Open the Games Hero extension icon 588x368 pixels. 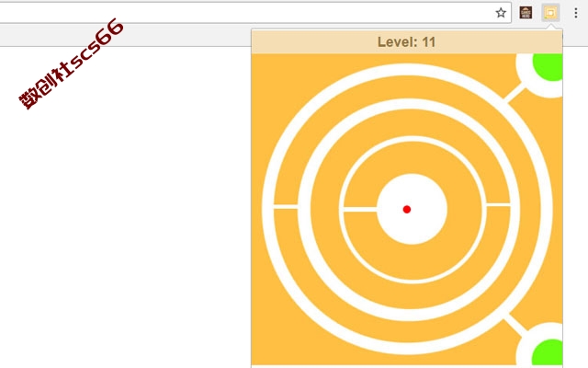click(526, 13)
